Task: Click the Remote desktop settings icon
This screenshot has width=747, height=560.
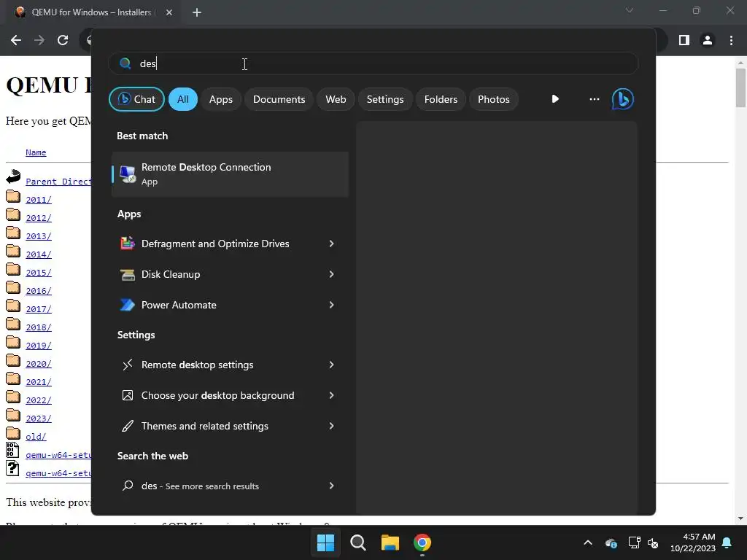Action: [x=127, y=365]
